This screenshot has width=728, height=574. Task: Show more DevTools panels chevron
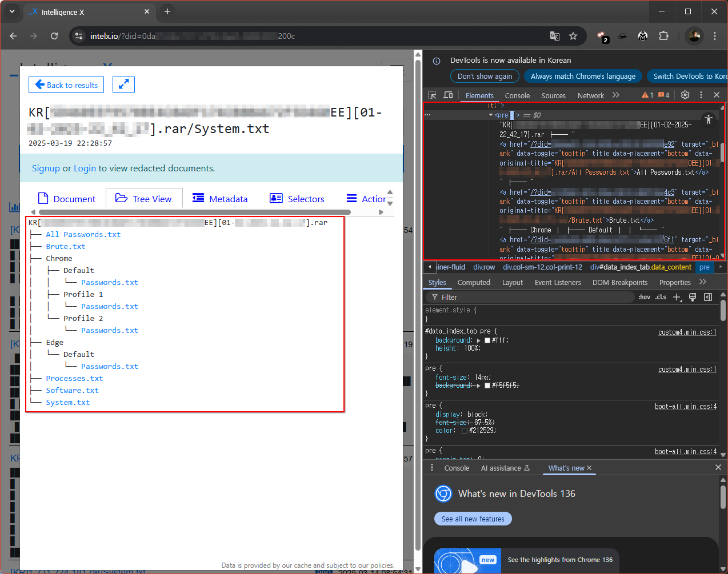[615, 95]
